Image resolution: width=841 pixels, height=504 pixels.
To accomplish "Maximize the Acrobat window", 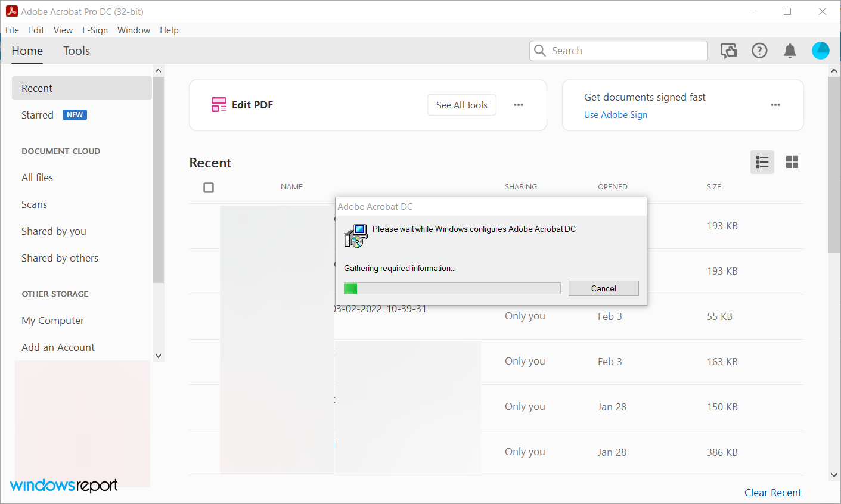I will [x=787, y=11].
